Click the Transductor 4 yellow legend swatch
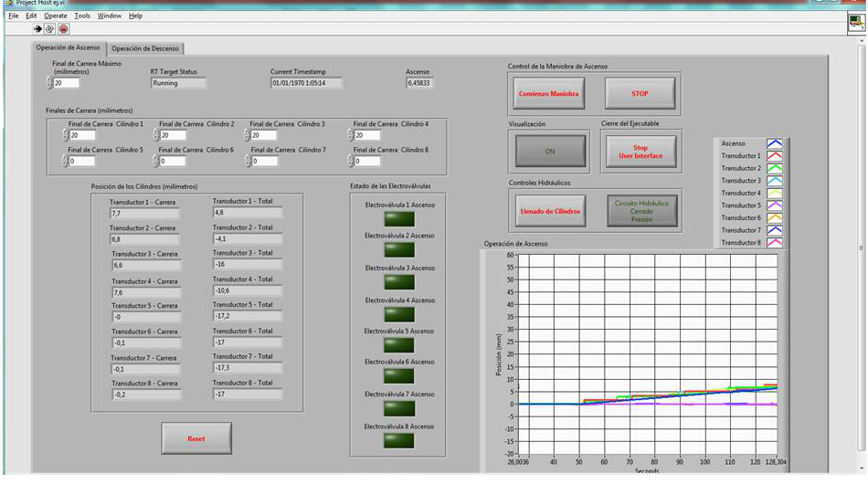Viewport: 868px width, 484px height. click(x=774, y=193)
